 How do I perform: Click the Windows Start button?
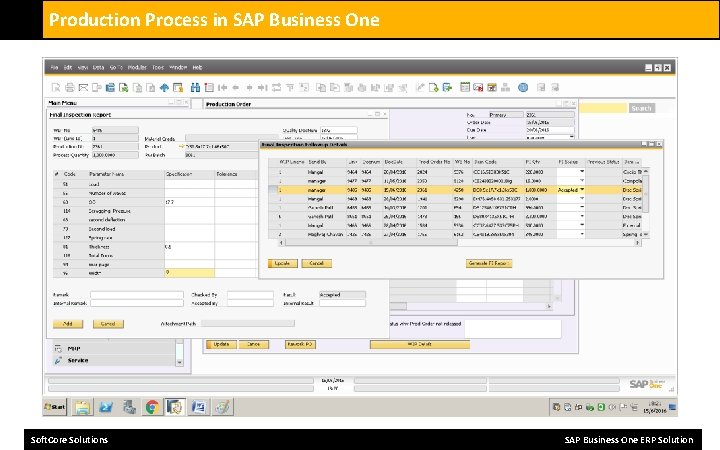[x=55, y=407]
